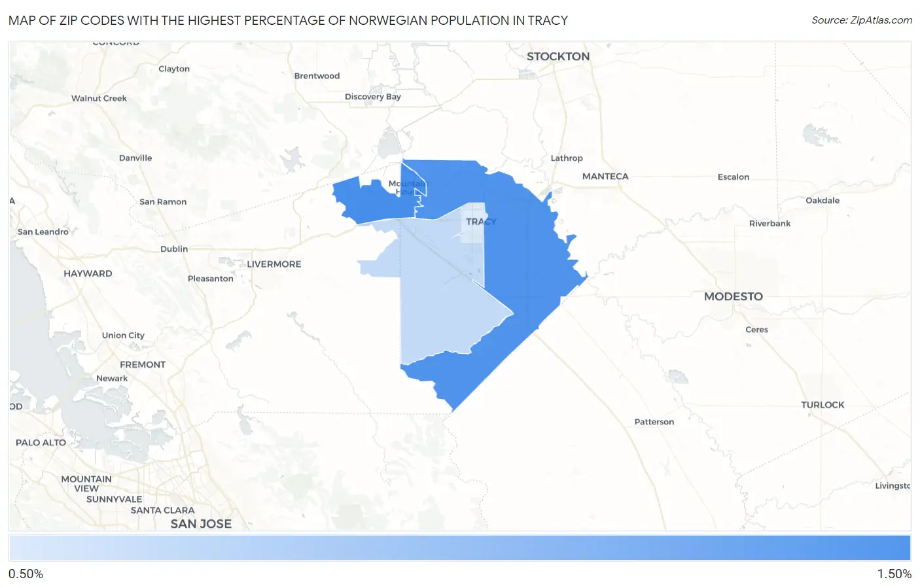The height and width of the screenshot is (588, 920).
Task: Click the Oakdale label
Action: [x=823, y=201]
